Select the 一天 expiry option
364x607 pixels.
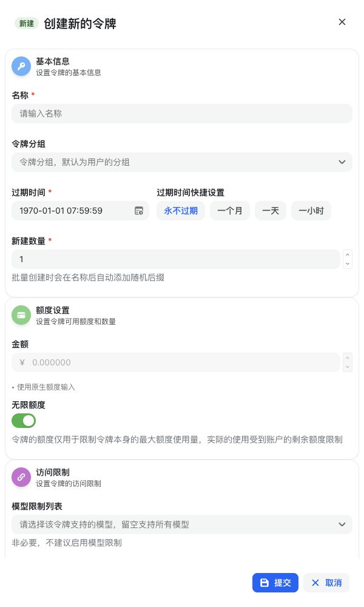(271, 211)
